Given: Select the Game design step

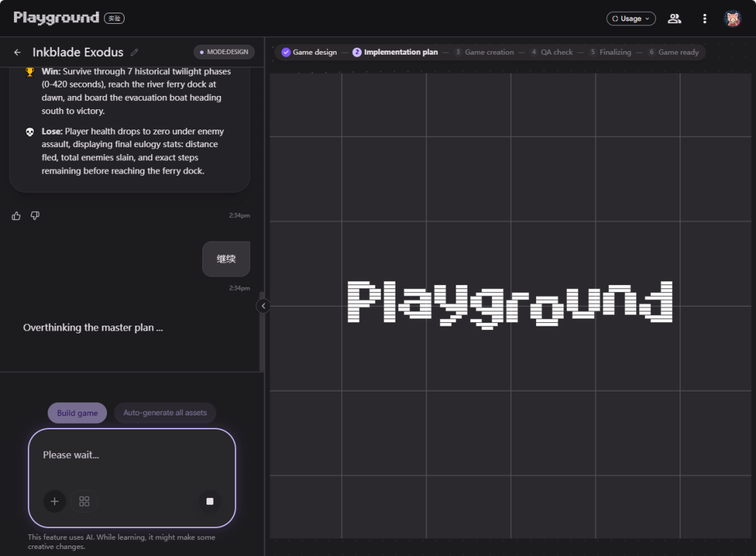Looking at the screenshot, I should tap(309, 52).
